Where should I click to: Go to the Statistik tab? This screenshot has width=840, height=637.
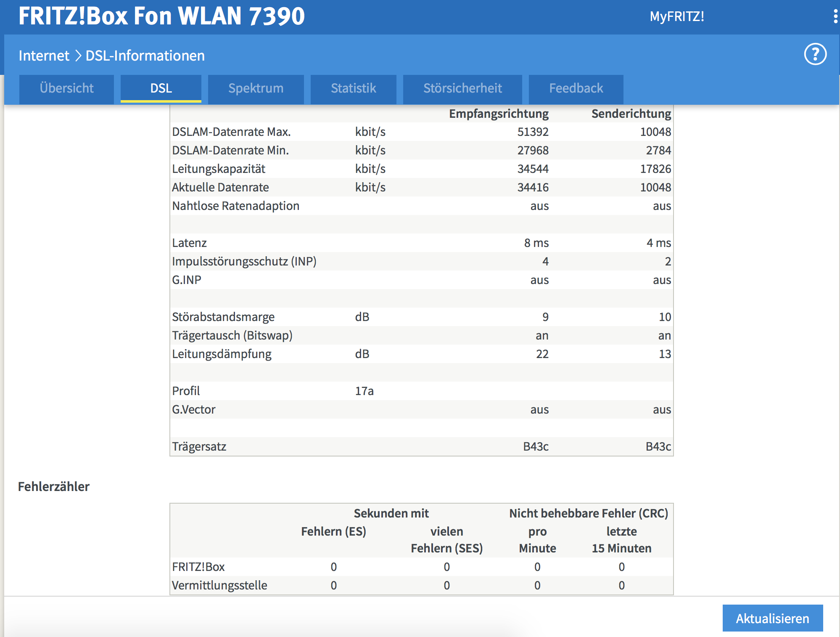coord(353,88)
